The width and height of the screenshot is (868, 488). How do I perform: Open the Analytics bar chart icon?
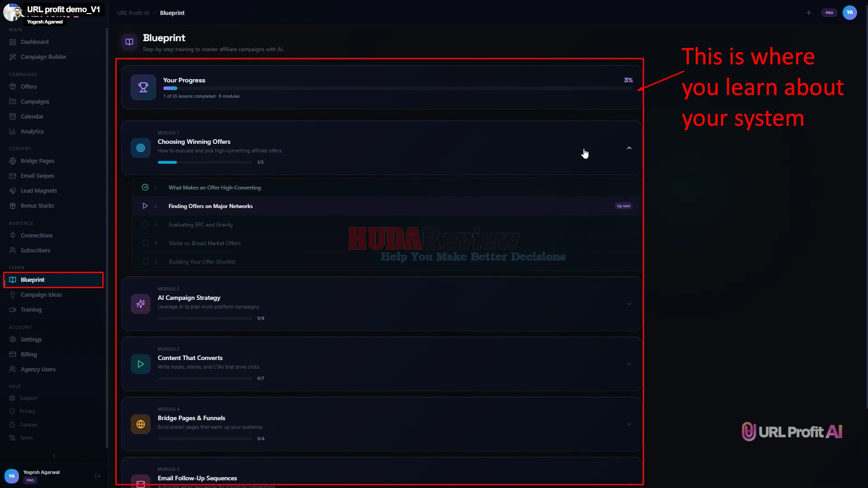[x=13, y=132]
